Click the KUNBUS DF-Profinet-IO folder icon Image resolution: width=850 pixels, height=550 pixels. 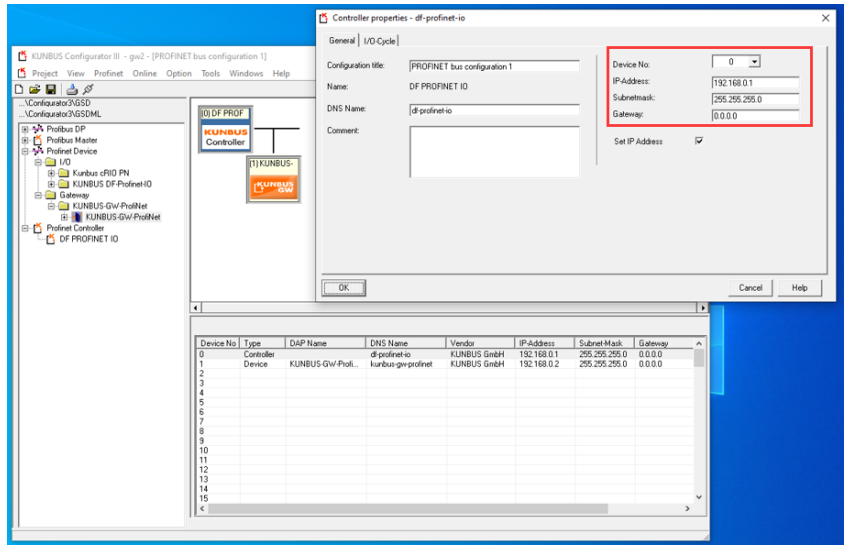click(x=64, y=184)
